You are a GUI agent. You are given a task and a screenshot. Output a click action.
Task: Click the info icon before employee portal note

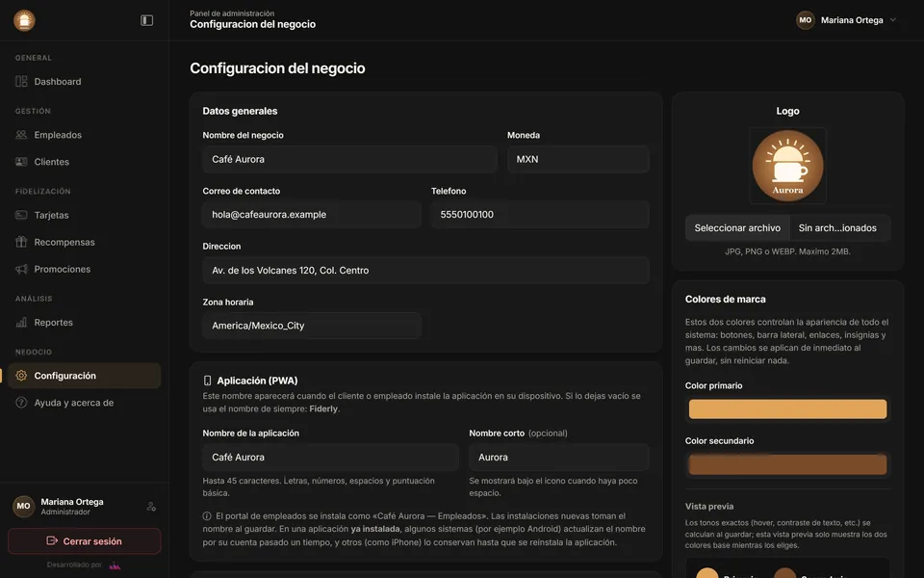pyautogui.click(x=207, y=516)
